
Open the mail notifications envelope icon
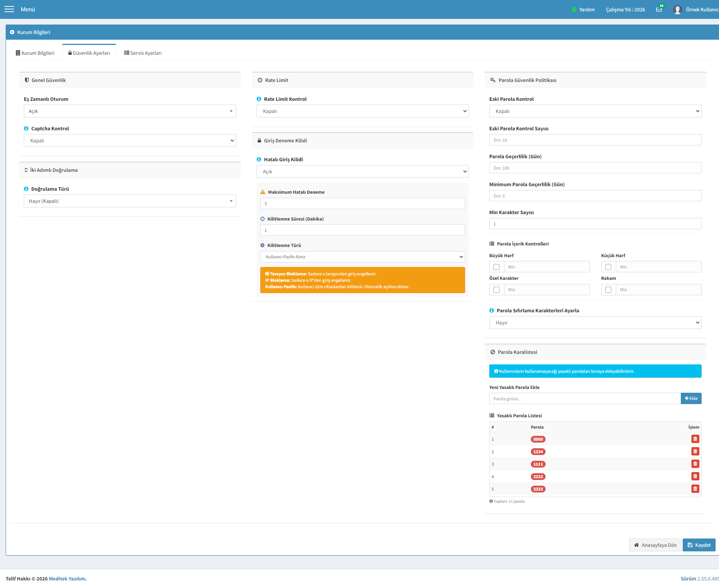[x=659, y=9]
